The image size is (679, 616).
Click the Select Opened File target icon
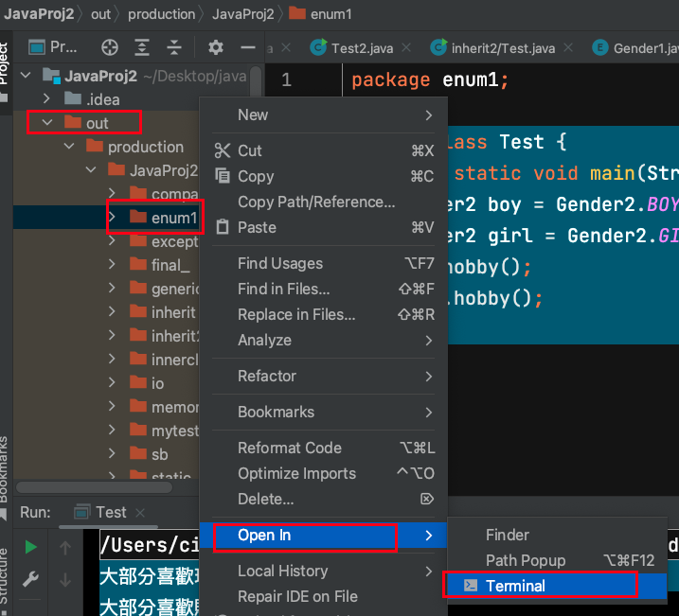pos(110,47)
